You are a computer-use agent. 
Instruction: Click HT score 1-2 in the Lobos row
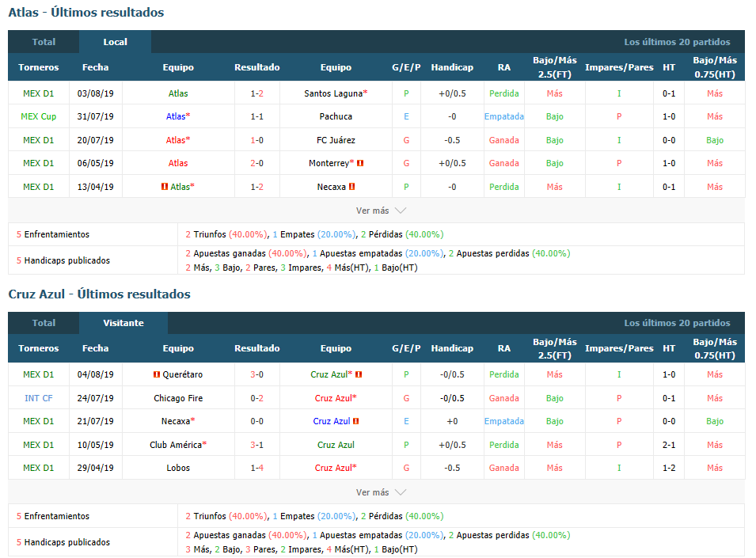click(x=669, y=468)
